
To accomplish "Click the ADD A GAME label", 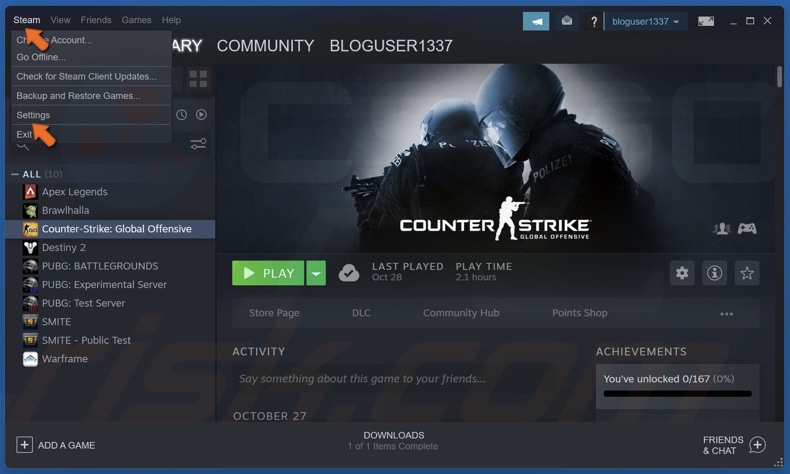I will point(67,446).
